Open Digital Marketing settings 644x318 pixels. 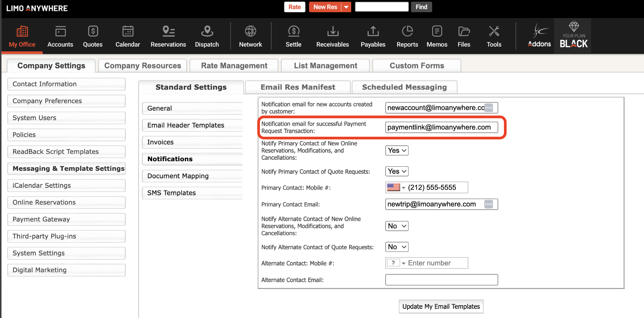pyautogui.click(x=67, y=270)
